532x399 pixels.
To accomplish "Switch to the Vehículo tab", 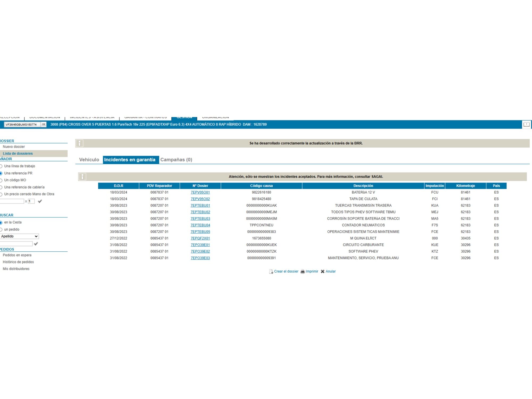I will (x=89, y=160).
